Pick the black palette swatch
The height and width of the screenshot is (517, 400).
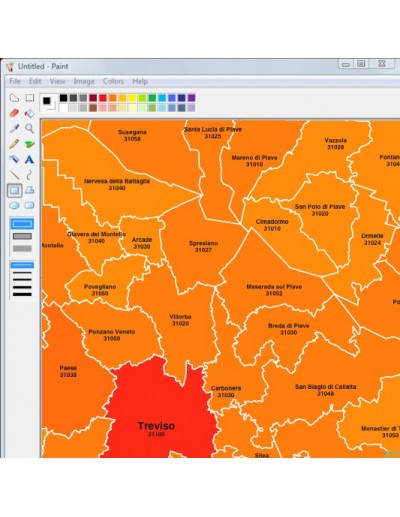pos(63,98)
